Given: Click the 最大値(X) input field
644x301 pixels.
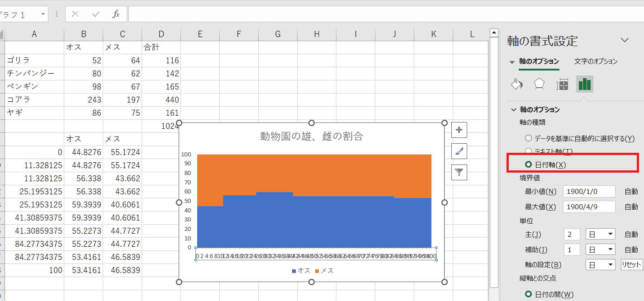Looking at the screenshot, I should pos(589,207).
